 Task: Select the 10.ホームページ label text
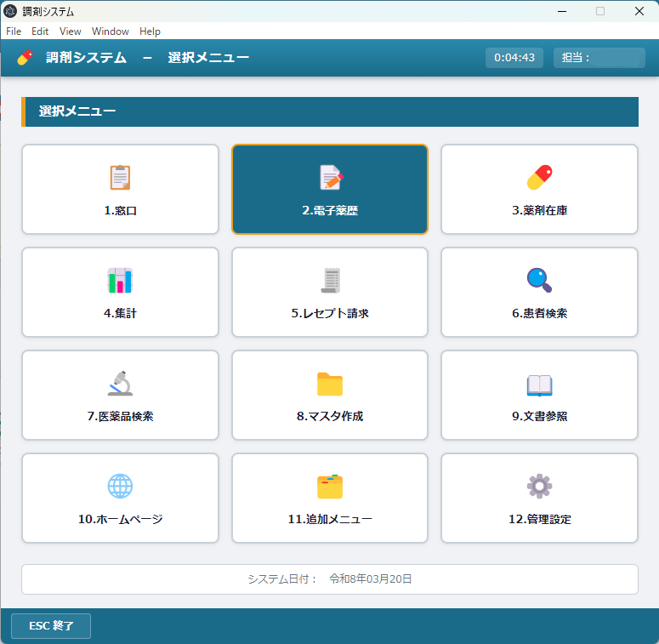120,519
